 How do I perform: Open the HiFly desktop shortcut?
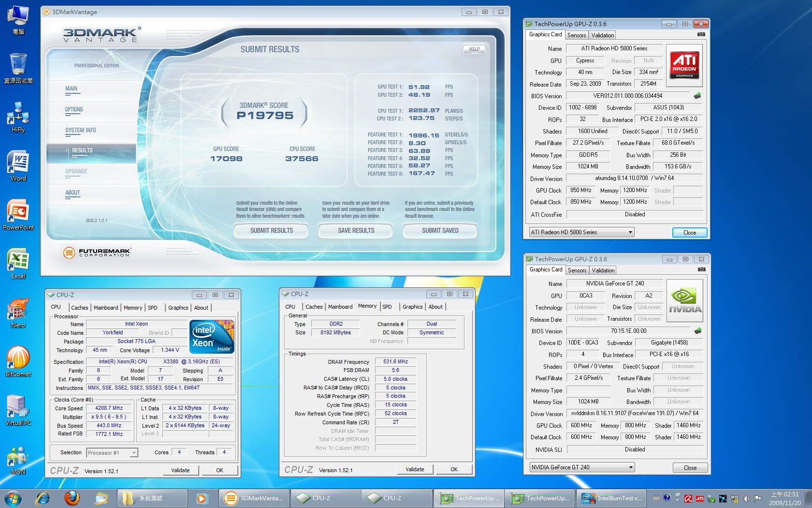[x=18, y=117]
